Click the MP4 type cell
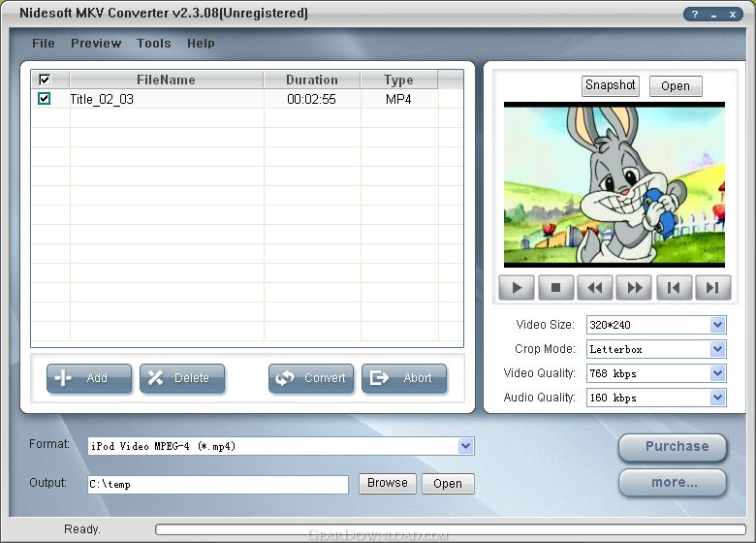The width and height of the screenshot is (756, 543). (398, 99)
